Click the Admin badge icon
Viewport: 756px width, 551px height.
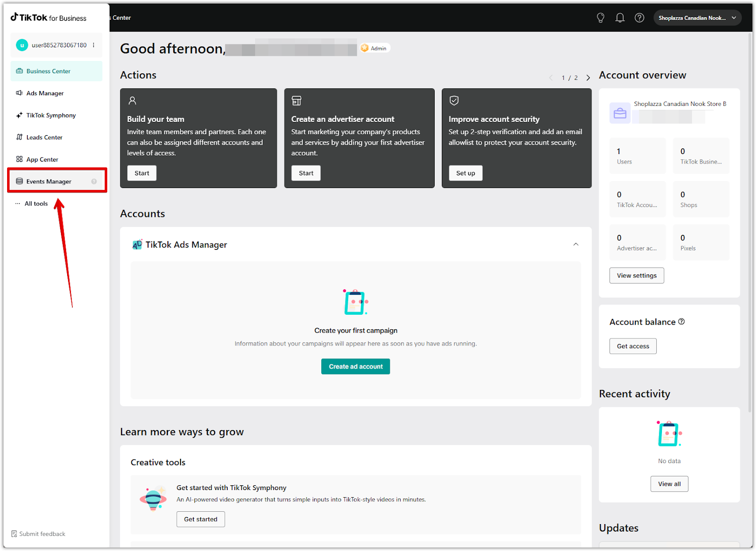(x=365, y=48)
